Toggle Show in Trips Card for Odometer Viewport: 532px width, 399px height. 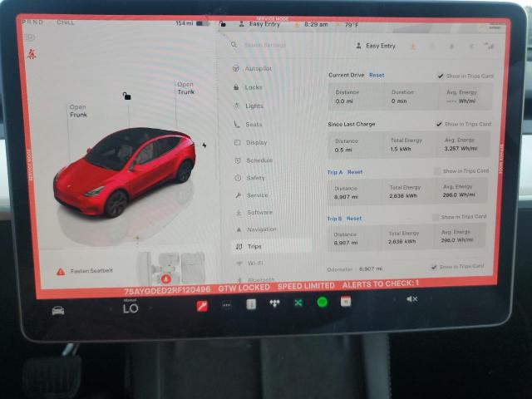[434, 267]
